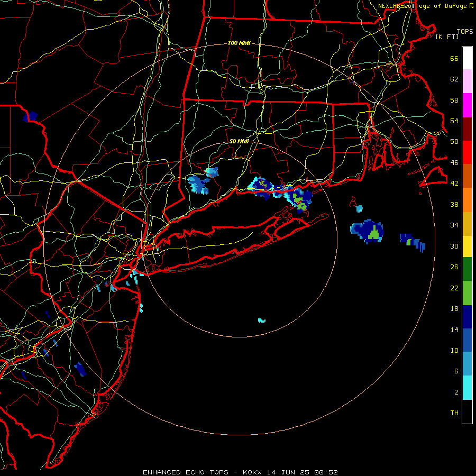Click the 'ENHANCED ECHO TOPS - KOKX' caption
The width and height of the screenshot is (476, 476).
[x=202, y=472]
